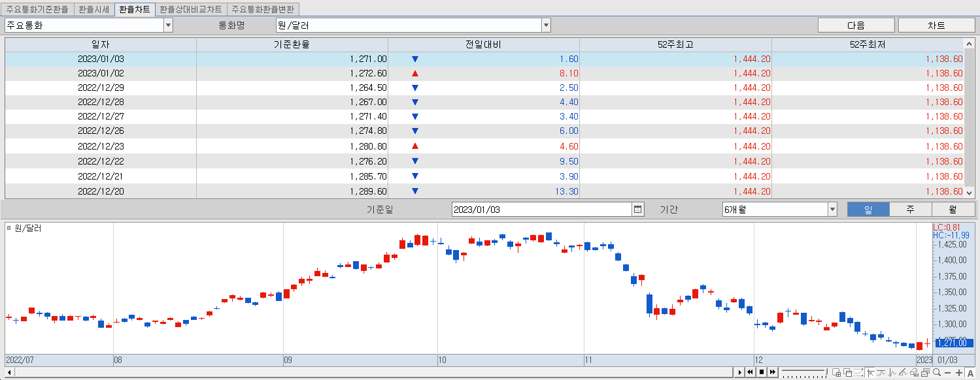Click the eraser chart tool icon
Viewport: 980px width, 380px height.
tap(914, 373)
